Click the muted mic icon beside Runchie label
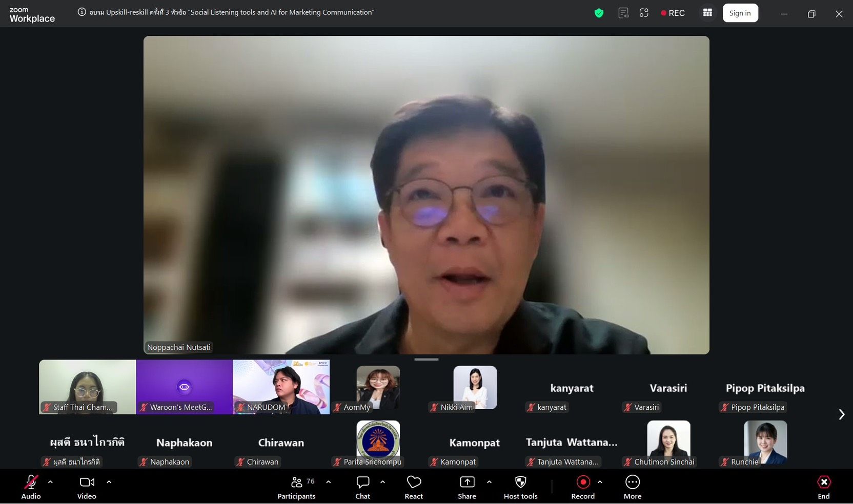Image resolution: width=853 pixels, height=504 pixels. point(725,462)
